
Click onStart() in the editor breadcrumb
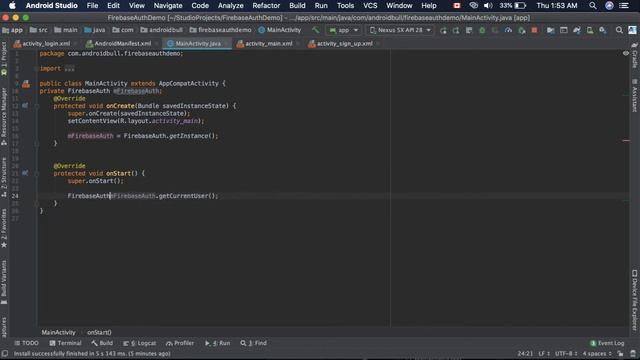[x=99, y=333]
